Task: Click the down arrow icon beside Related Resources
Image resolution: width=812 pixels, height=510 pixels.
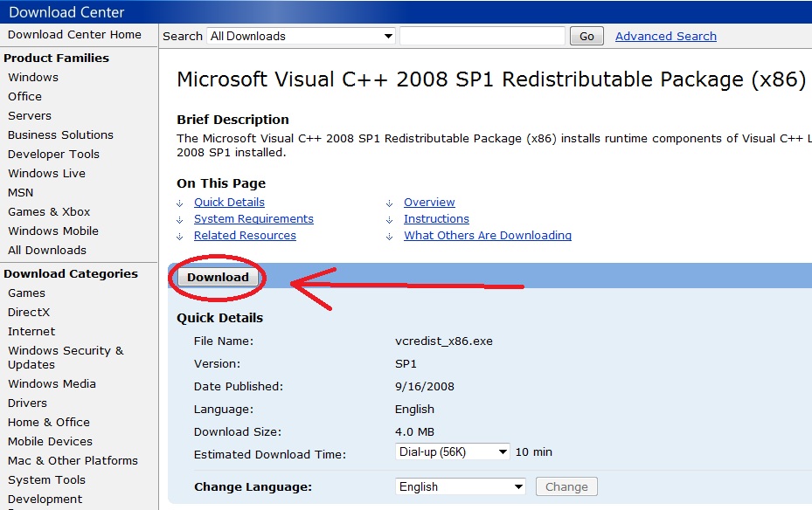Action: 180,236
